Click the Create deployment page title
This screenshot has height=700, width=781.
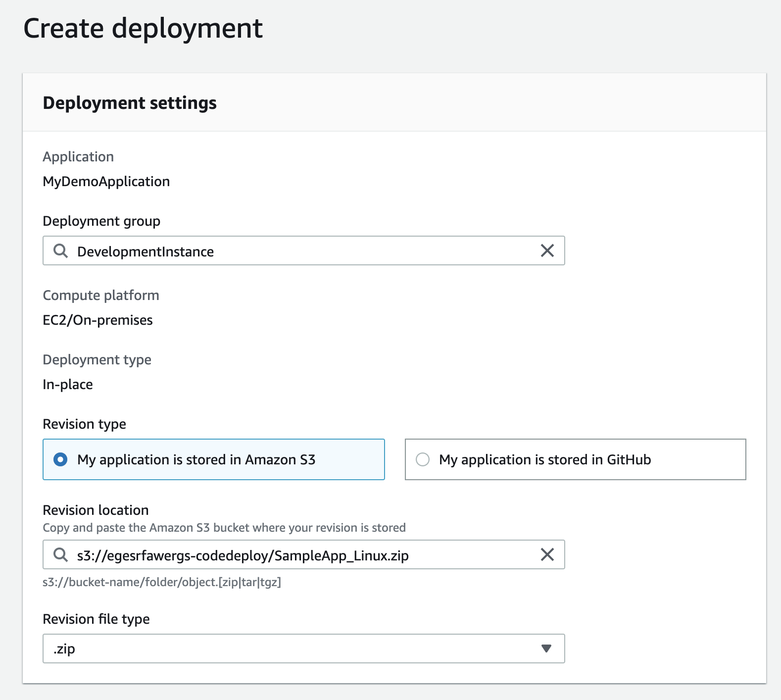coord(143,28)
